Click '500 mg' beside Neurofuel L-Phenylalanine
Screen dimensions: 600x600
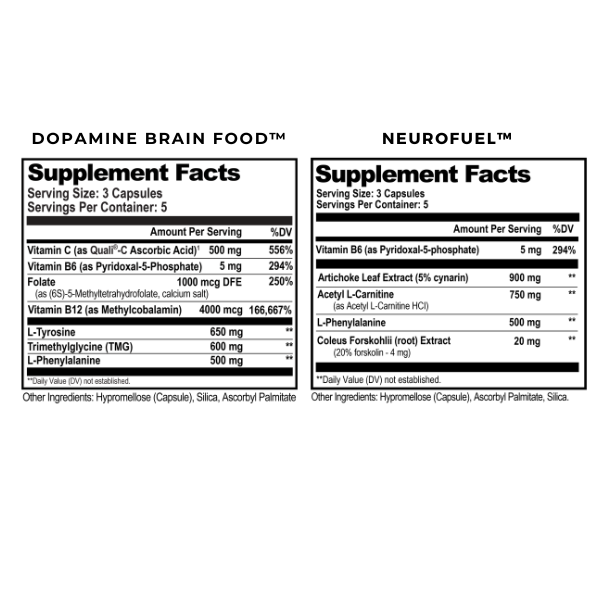coord(525,323)
